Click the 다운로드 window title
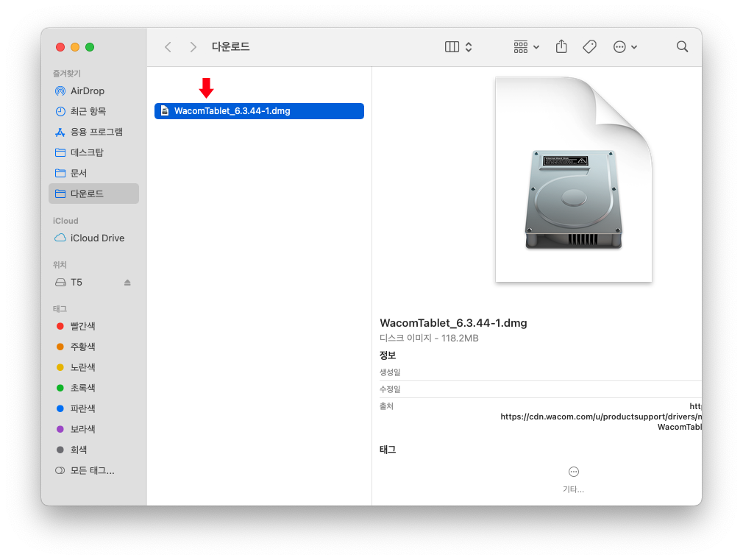 [230, 47]
